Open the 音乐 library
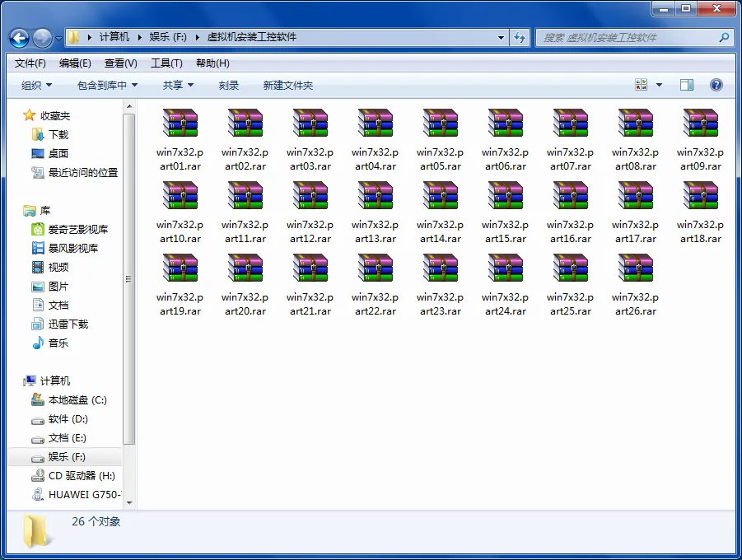 (x=50, y=343)
